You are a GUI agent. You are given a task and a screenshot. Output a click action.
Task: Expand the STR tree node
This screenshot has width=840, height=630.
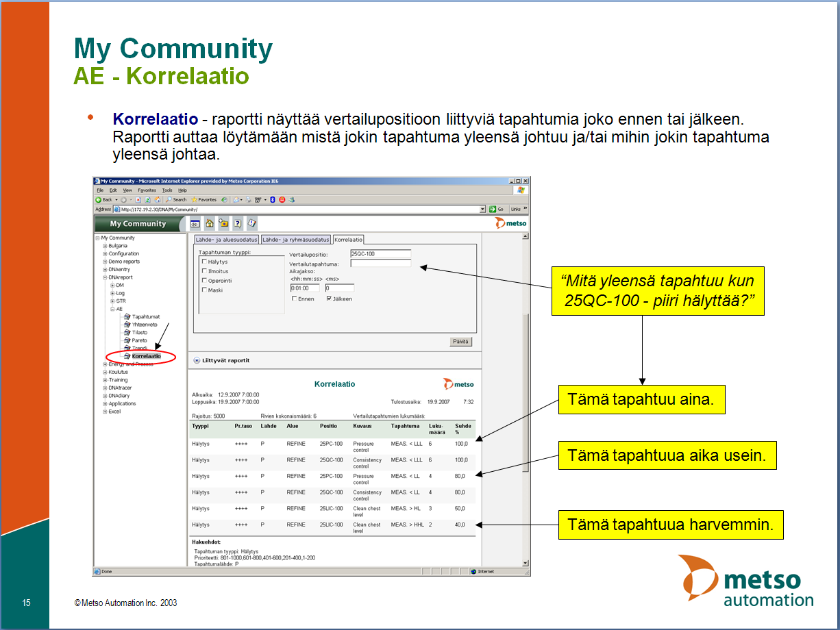tap(112, 301)
